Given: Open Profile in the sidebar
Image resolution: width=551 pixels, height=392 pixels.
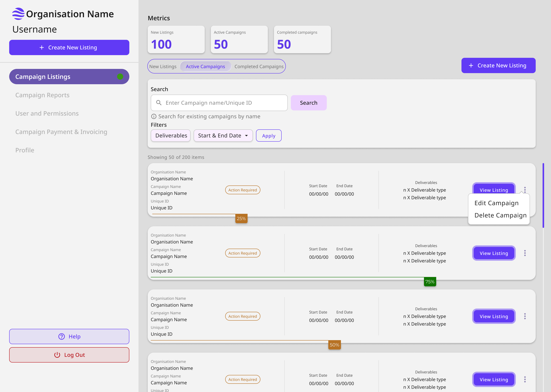Looking at the screenshot, I should [25, 150].
